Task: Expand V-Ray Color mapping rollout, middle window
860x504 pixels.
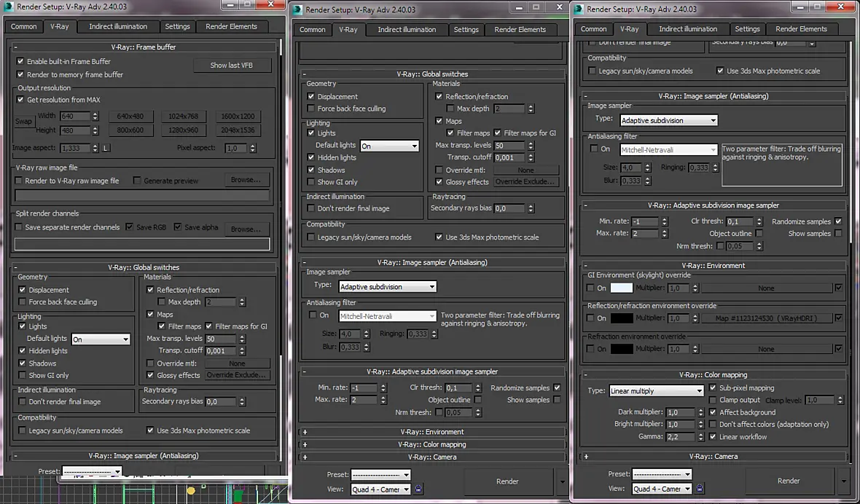Action: pyautogui.click(x=432, y=444)
